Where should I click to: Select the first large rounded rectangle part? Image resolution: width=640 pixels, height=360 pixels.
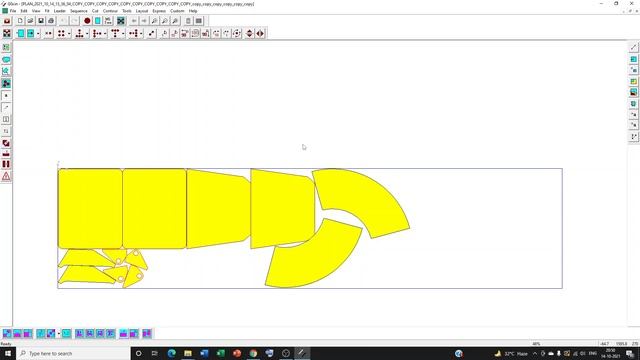coord(90,209)
